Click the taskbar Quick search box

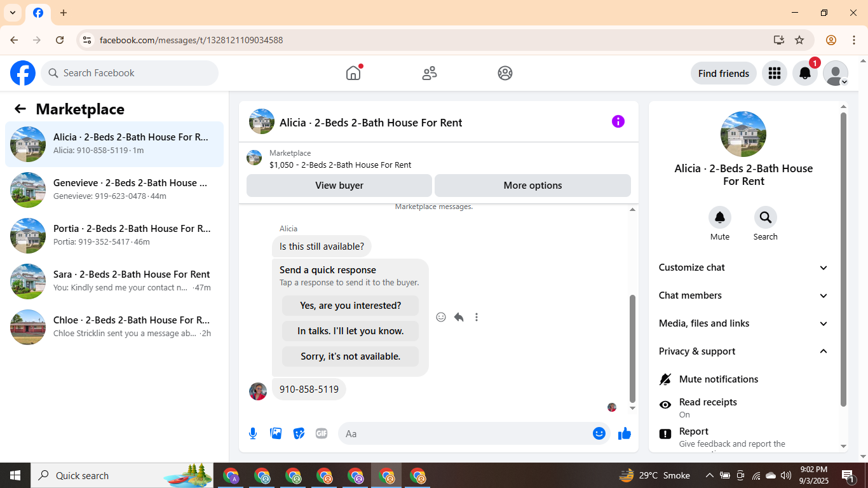point(123,475)
